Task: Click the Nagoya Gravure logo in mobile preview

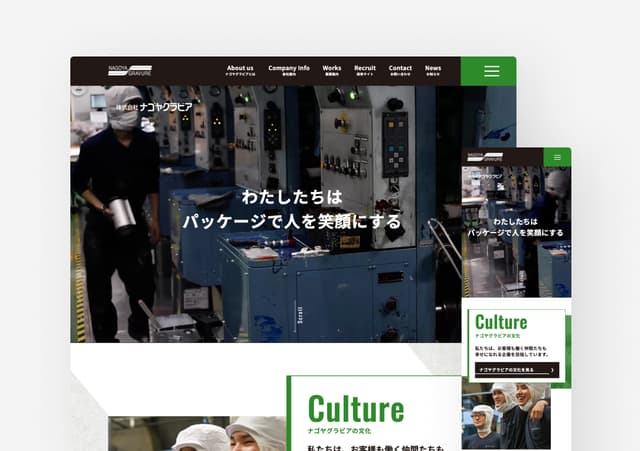Action: pos(485,157)
